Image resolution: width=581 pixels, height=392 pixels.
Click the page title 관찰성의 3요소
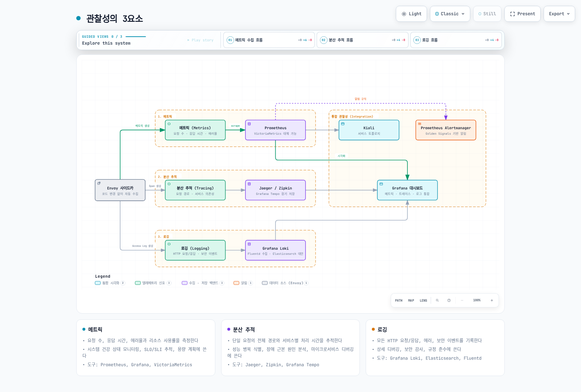[x=114, y=19]
